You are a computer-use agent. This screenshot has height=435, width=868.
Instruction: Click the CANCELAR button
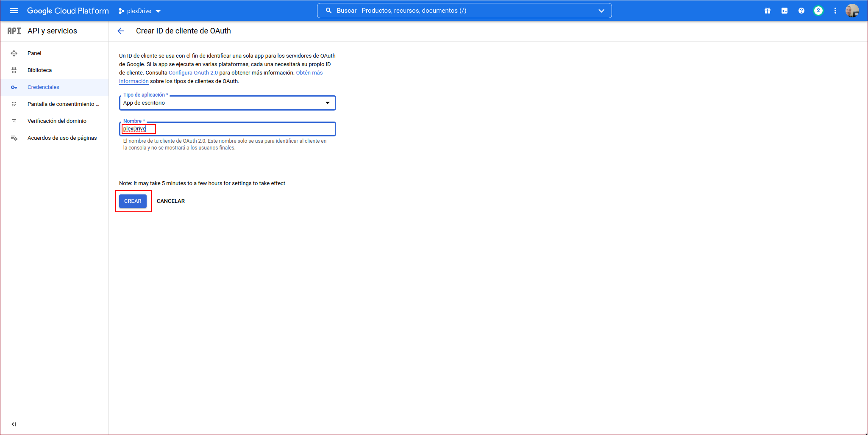coord(170,201)
